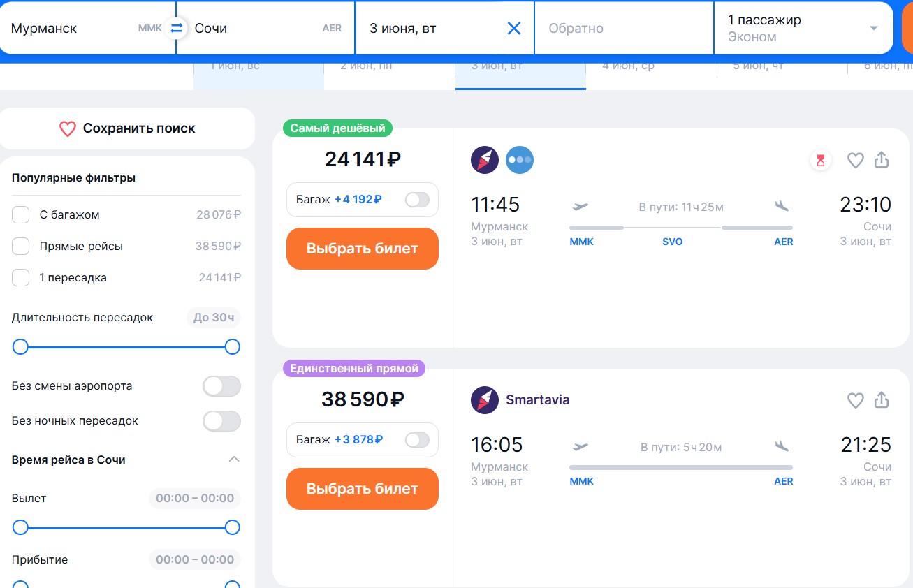Favorite the Smartavia direct flight
This screenshot has width=913, height=588.
click(x=856, y=400)
